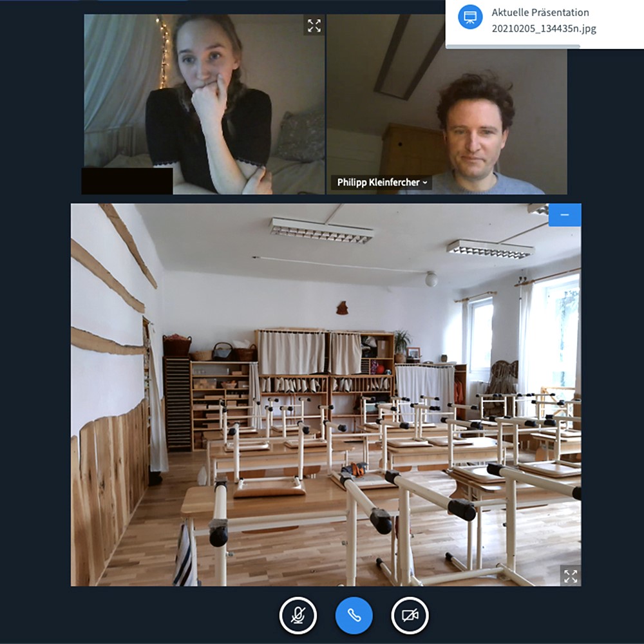Toggle webcam sharing with the crossed camera button
644x644 pixels.
410,615
